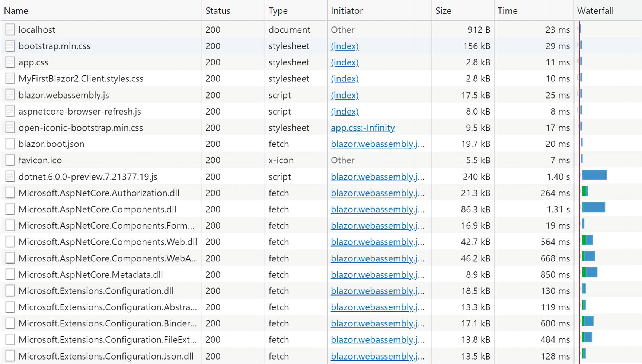The width and height of the screenshot is (642, 364).
Task: Click the dotnet.6.0.0-preview.7 script file icon
Action: (x=10, y=177)
